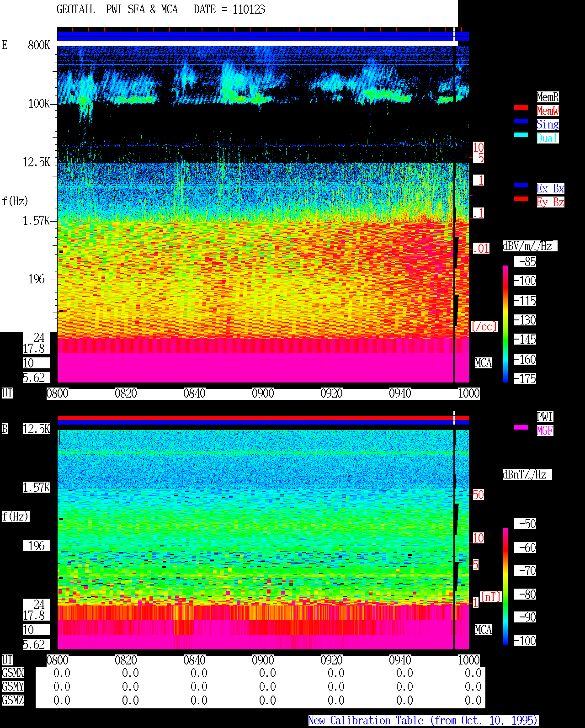Click the dBV/m/√Hz vertical color bar
Image resolution: width=585 pixels, height=728 pixels.
click(x=505, y=324)
